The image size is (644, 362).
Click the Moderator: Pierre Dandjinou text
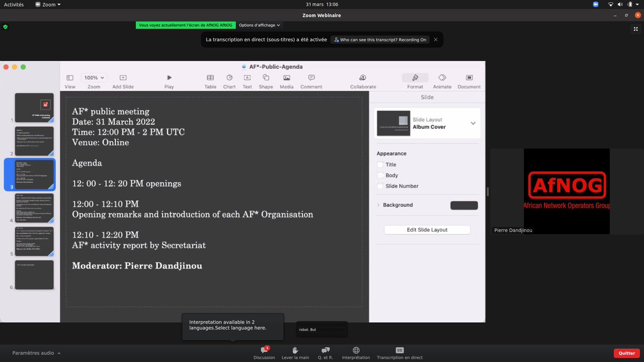pyautogui.click(x=137, y=265)
